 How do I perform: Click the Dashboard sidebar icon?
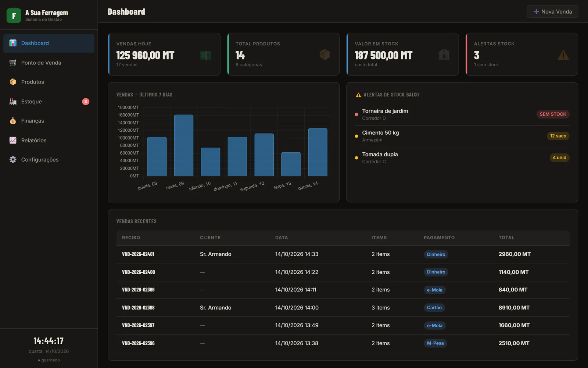coord(13,43)
